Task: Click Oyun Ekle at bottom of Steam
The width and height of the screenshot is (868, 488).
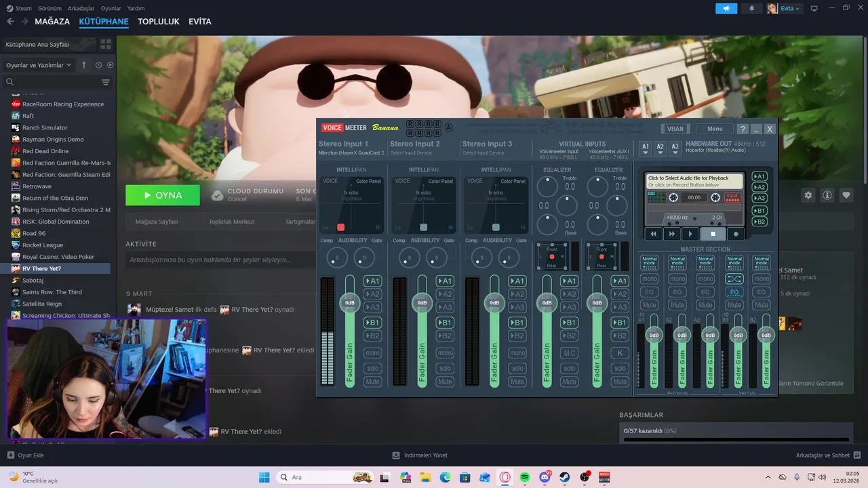Action: [25, 455]
